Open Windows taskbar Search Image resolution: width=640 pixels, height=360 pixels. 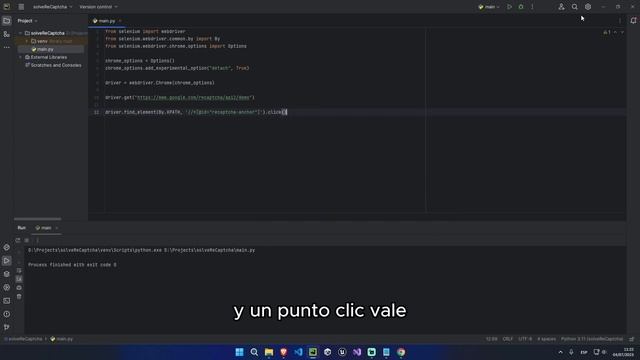point(254,352)
